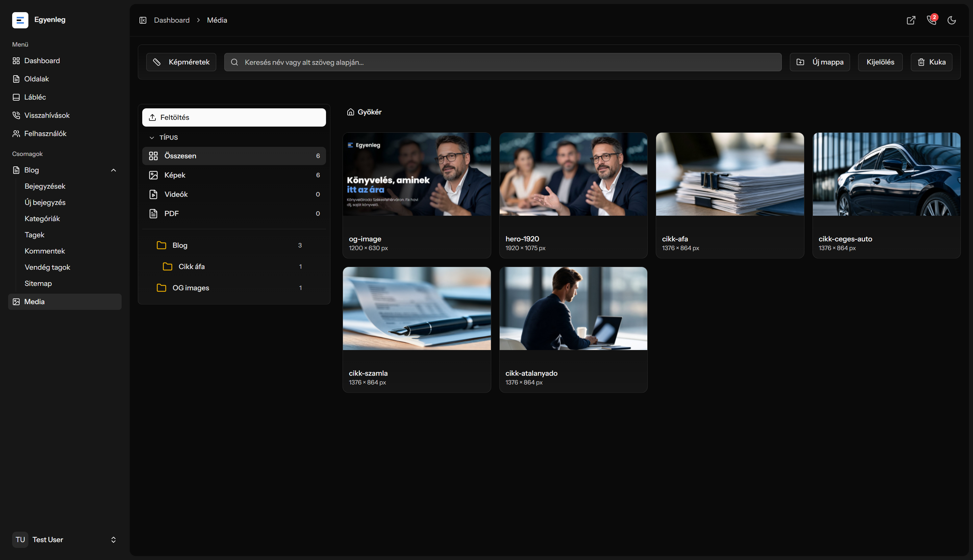Go to Dashboard in sidebar

pos(65,61)
